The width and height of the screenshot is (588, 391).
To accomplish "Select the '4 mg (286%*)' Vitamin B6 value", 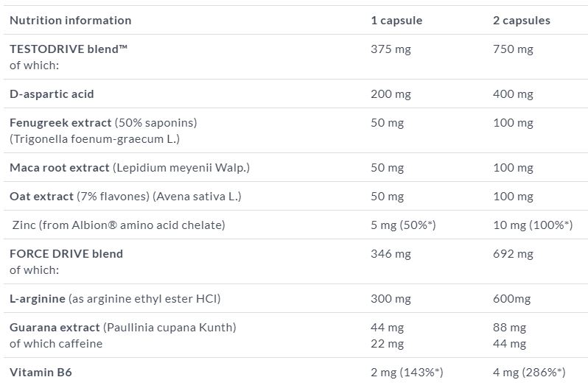I will tap(532, 373).
